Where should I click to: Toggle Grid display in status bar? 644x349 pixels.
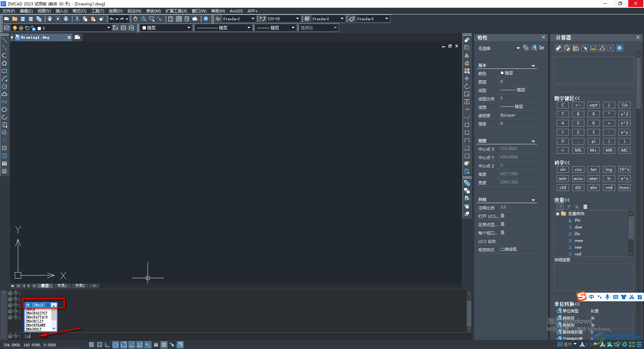coord(100,345)
